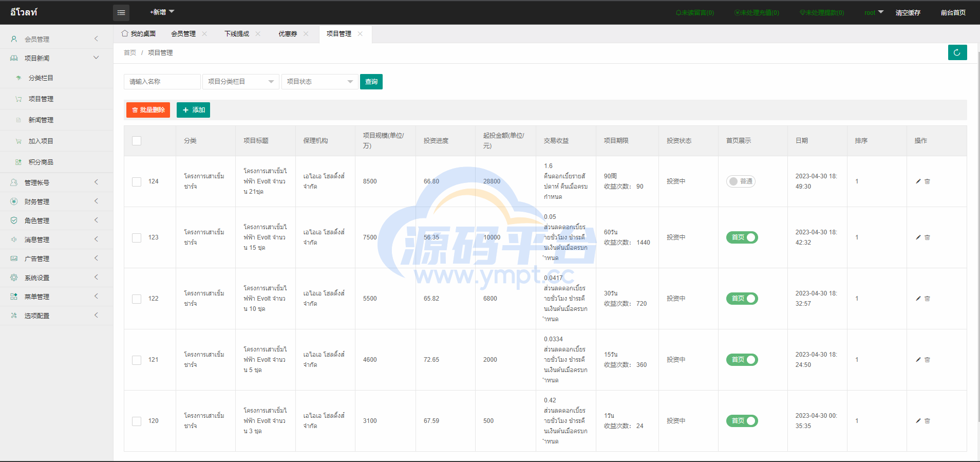
Task: Click delete trash icon for row 123
Action: click(x=927, y=237)
